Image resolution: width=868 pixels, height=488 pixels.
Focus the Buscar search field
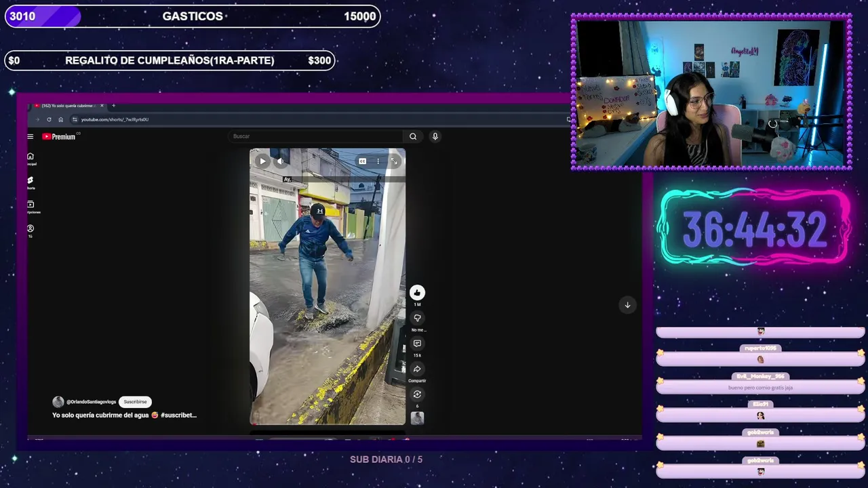tap(315, 136)
